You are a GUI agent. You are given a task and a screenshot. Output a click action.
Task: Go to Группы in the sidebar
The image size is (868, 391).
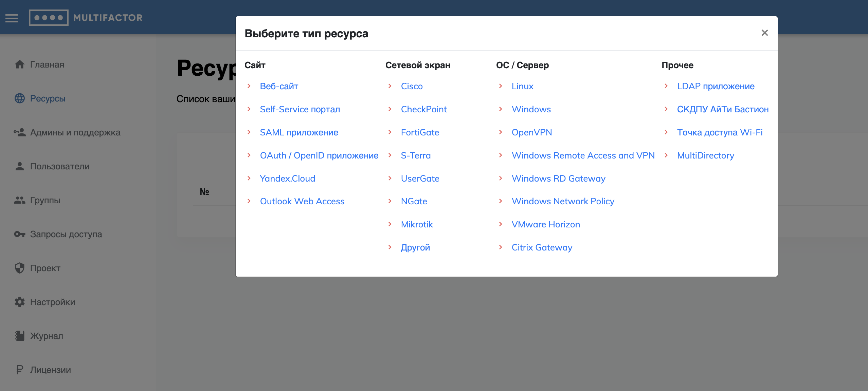45,200
